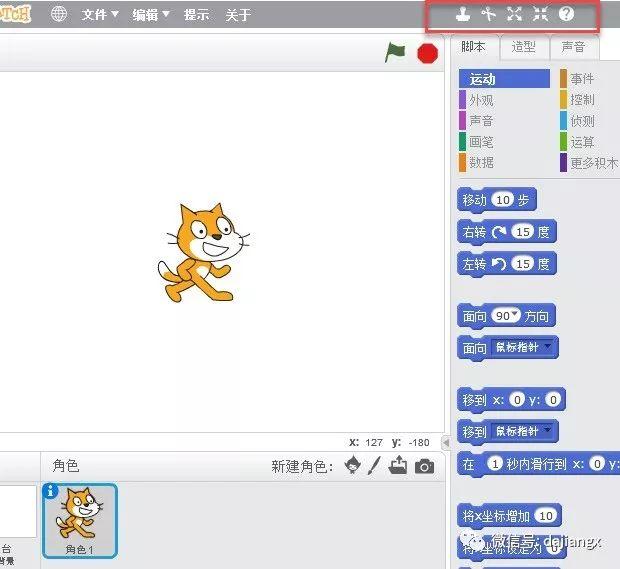Screen dimensions: 620x569
Task: Open sprite info blue i icon
Action: 50,491
